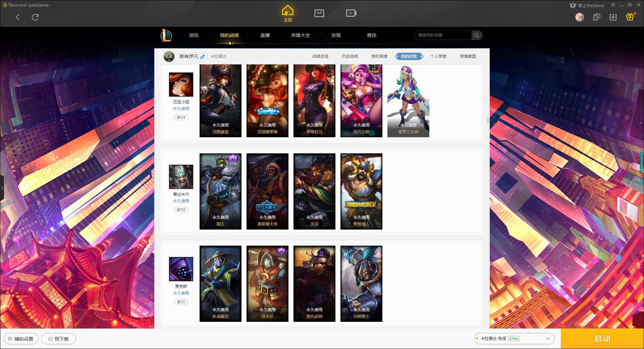Launch the game with 启动 button

point(602,339)
